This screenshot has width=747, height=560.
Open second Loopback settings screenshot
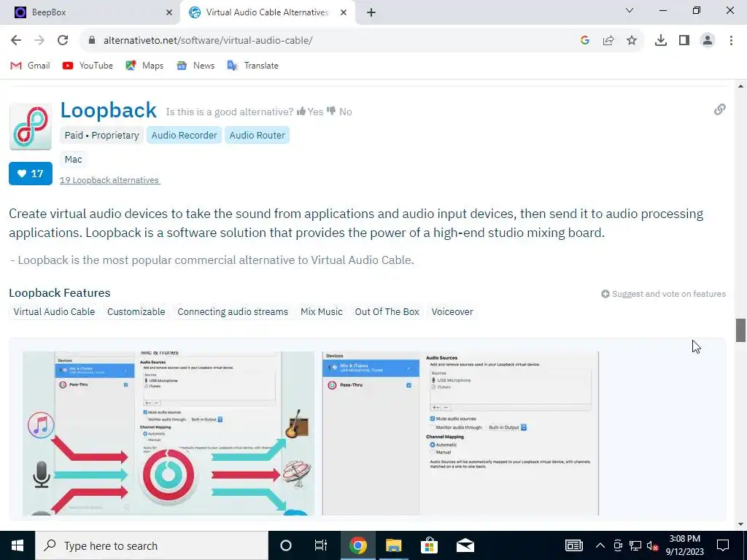click(460, 433)
